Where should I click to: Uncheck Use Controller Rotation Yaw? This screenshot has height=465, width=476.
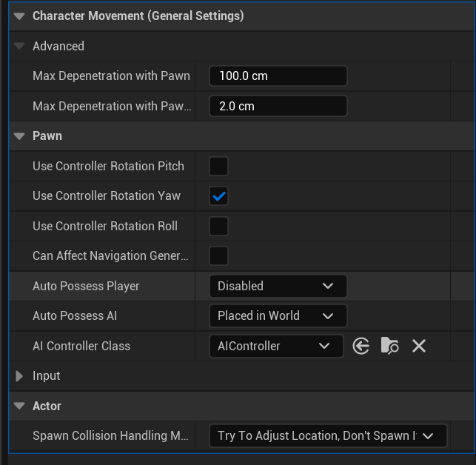coord(218,196)
